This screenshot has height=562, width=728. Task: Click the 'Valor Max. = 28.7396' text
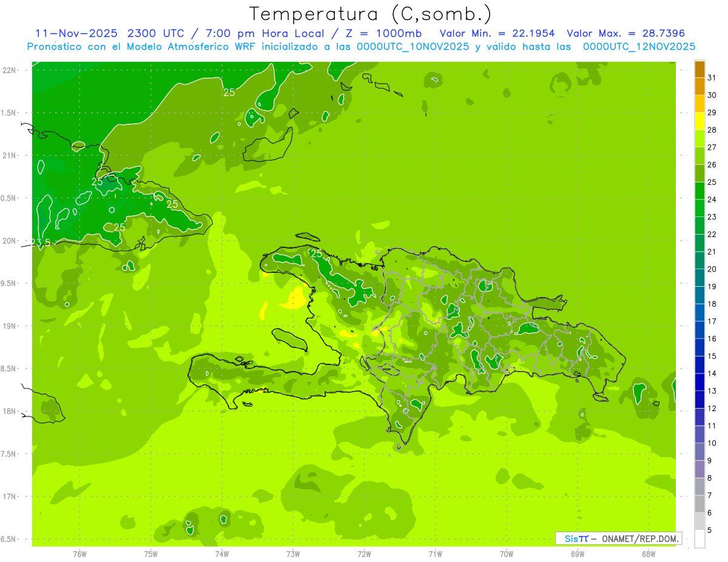click(626, 33)
